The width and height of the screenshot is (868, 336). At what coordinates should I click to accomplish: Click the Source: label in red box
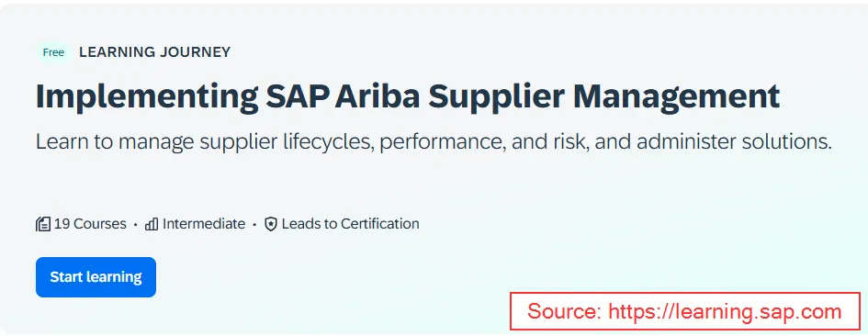coord(565,311)
